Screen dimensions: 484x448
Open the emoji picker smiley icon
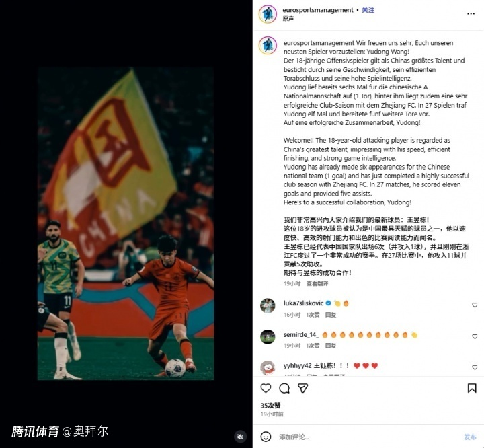266,437
